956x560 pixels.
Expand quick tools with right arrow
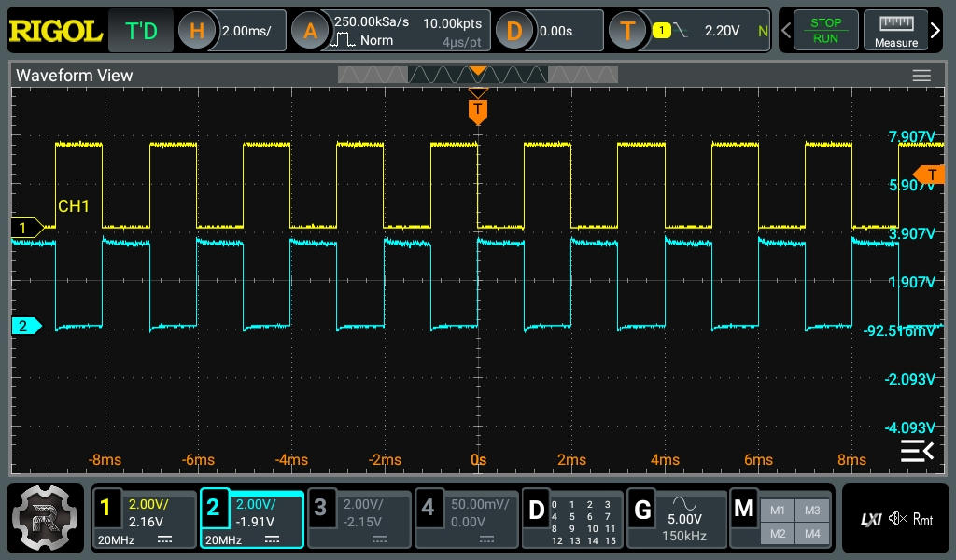point(936,31)
